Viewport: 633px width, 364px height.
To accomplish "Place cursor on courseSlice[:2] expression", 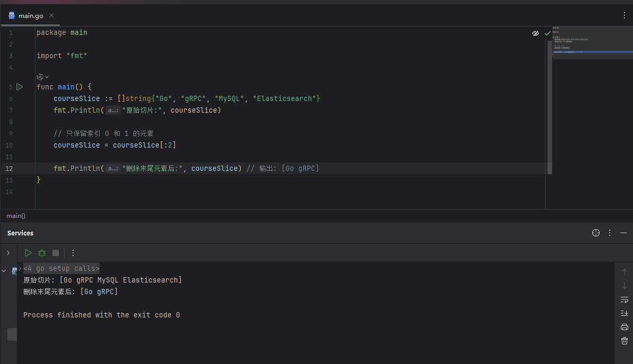I will point(144,145).
